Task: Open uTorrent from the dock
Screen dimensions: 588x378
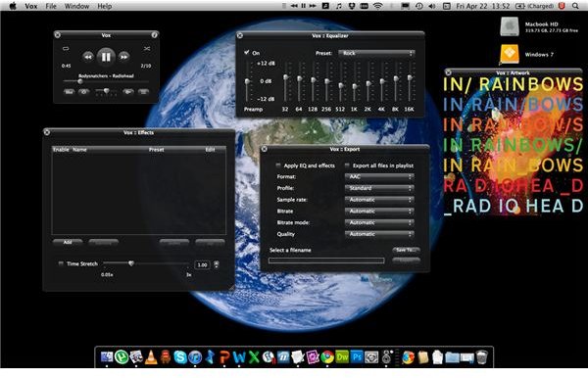Action: [x=122, y=357]
